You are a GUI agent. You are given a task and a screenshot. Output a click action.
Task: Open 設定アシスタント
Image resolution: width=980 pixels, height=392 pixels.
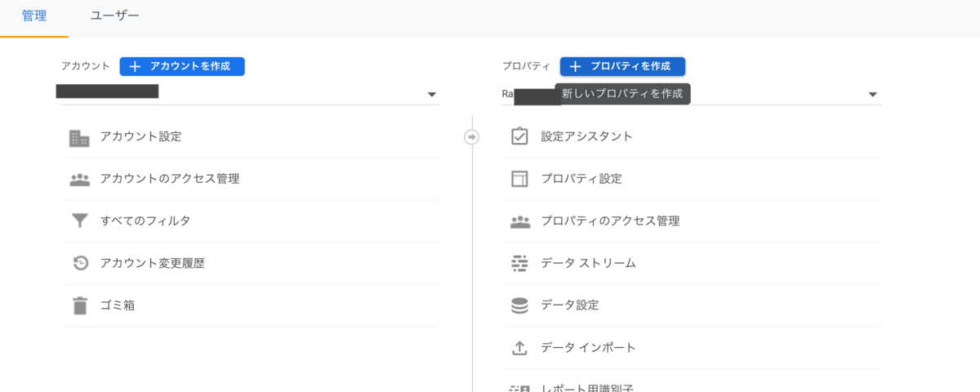(692, 136)
